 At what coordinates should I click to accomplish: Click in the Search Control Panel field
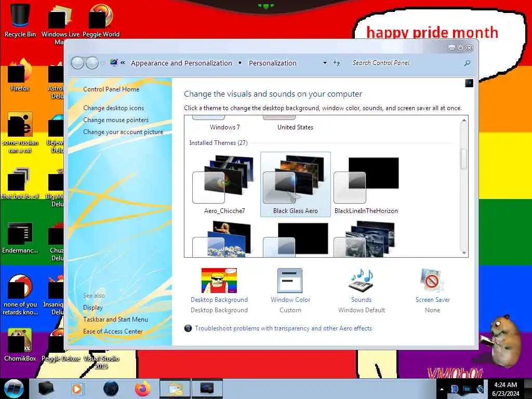tap(405, 63)
